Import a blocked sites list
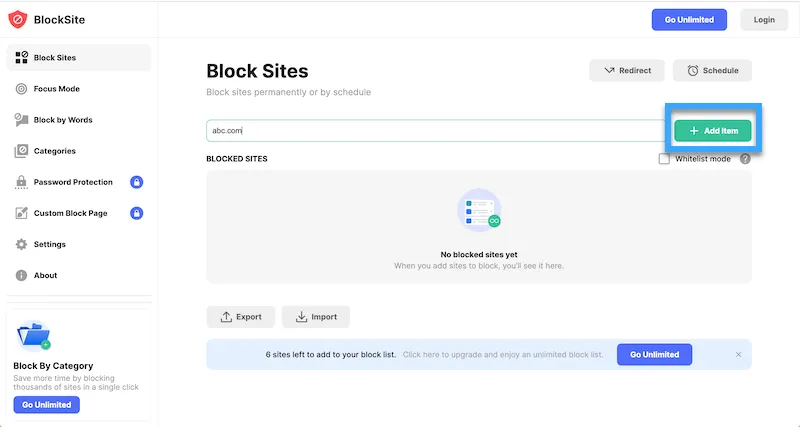800x427 pixels. coord(316,317)
